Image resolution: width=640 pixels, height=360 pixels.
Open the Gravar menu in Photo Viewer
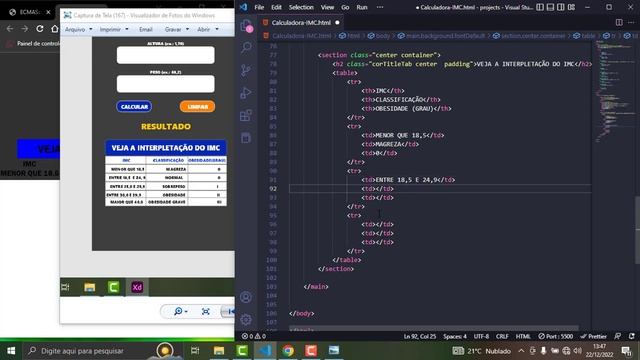(x=177, y=29)
